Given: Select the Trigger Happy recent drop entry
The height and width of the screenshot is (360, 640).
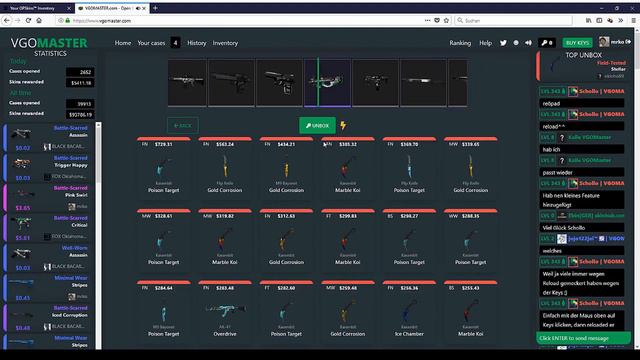Looking at the screenshot, I should coord(48,168).
